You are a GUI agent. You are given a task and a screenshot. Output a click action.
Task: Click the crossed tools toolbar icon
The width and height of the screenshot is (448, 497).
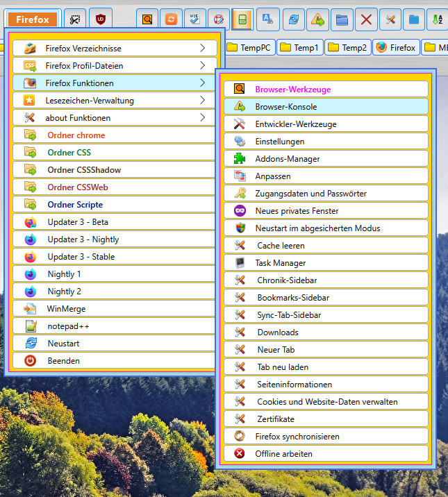(390, 19)
